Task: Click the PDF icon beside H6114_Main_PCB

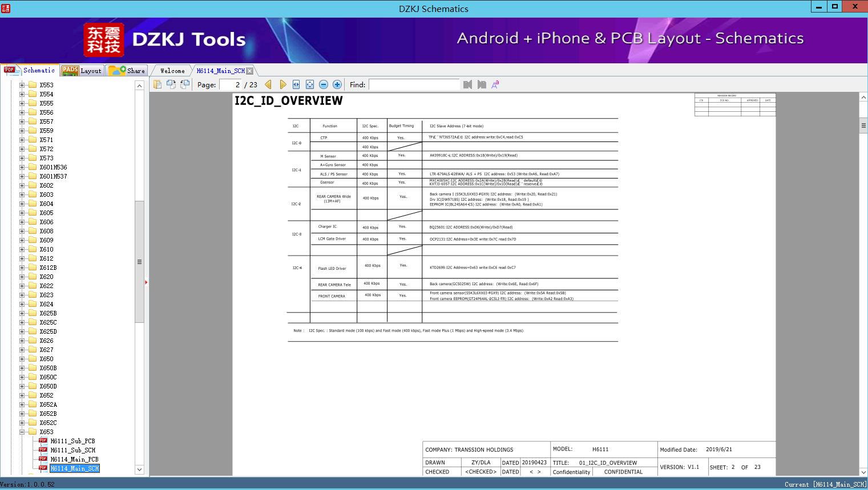Action: pyautogui.click(x=43, y=459)
